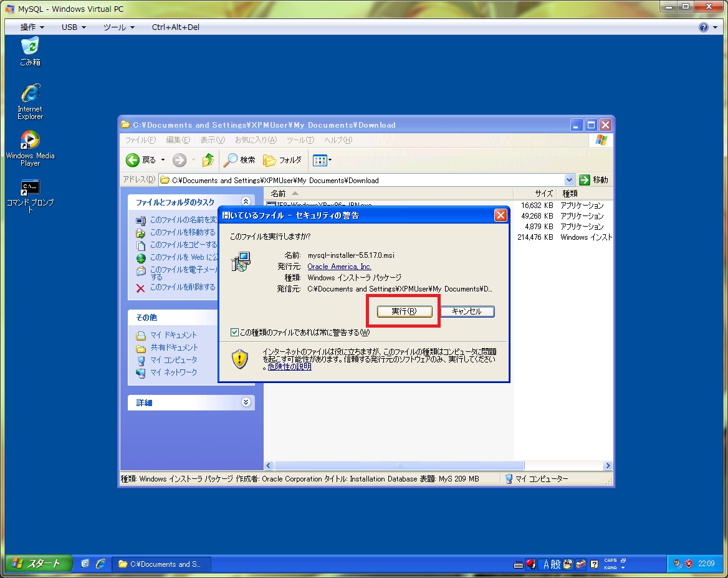This screenshot has height=578, width=728.
Task: Click the green Back arrow in Explorer
Action: [132, 160]
